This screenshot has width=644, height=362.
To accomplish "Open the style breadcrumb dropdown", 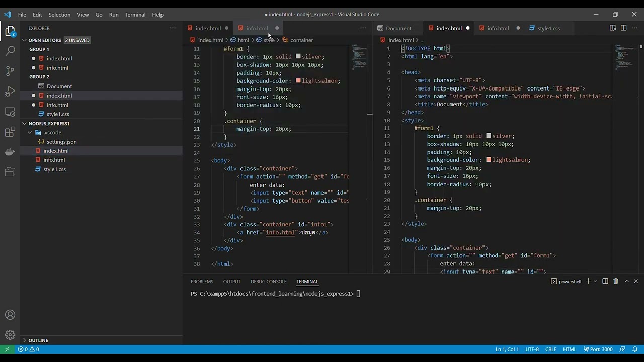I will click(x=266, y=40).
